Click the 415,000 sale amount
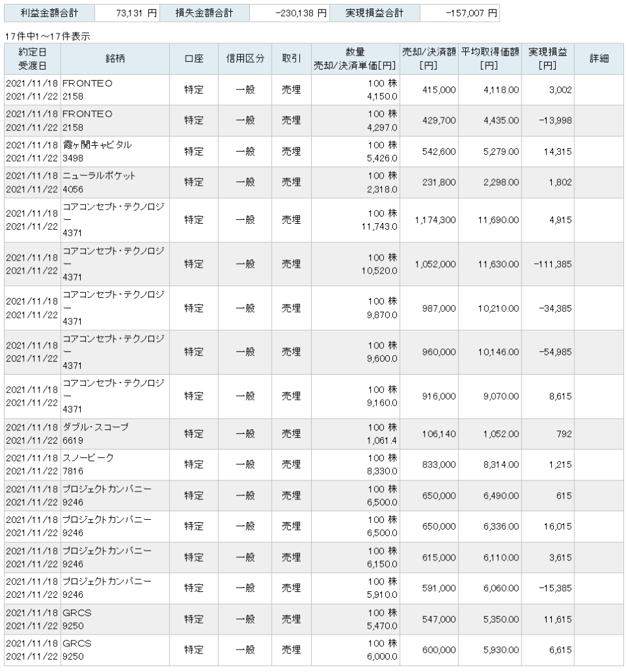Screen dimensions: 626x672 coord(439,90)
